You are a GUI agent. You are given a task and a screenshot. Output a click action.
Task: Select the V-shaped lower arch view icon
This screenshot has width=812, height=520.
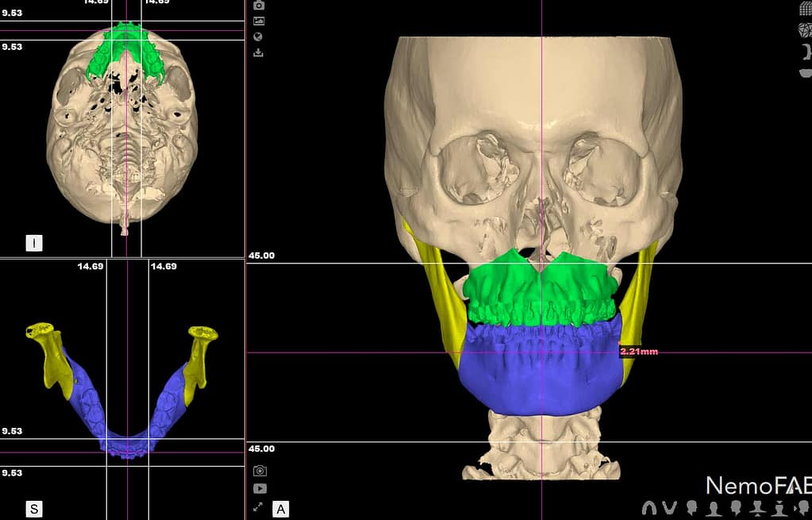(669, 507)
